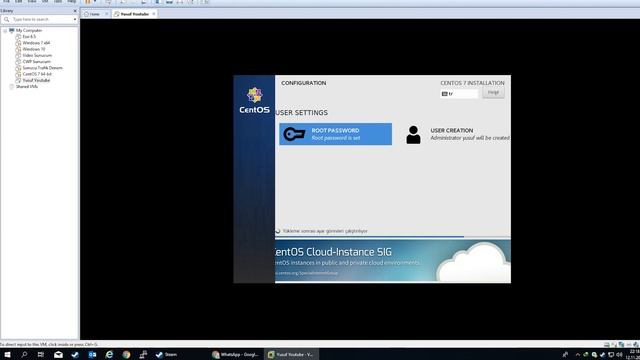Open the power options dropdown arrow
This screenshot has width=640, height=360.
coord(95,2)
